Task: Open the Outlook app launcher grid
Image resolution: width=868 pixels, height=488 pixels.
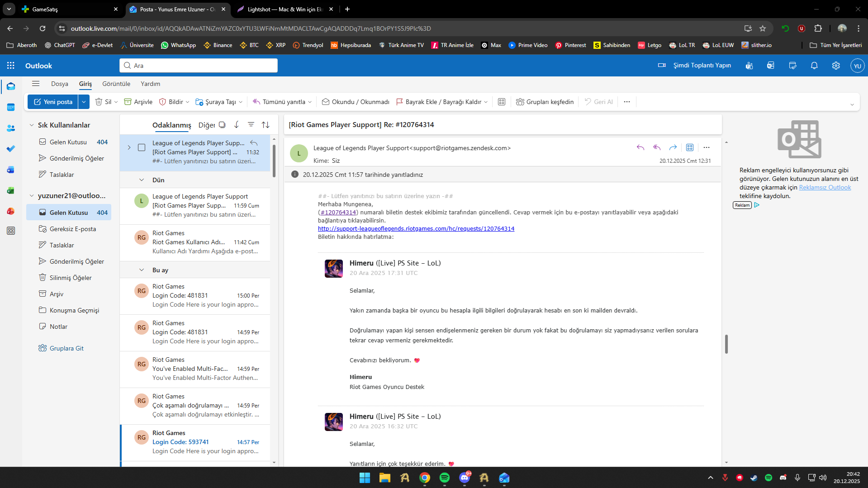Action: point(11,66)
